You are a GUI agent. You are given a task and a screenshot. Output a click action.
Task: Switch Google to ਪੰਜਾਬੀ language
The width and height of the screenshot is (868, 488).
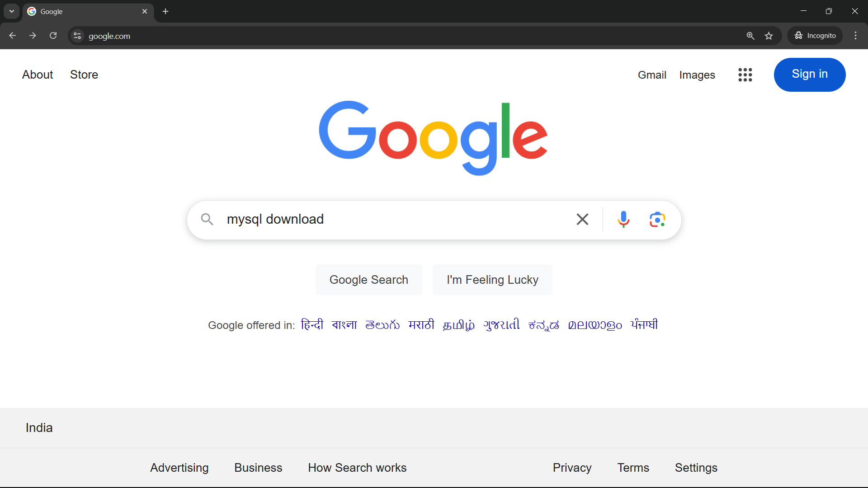pyautogui.click(x=644, y=324)
